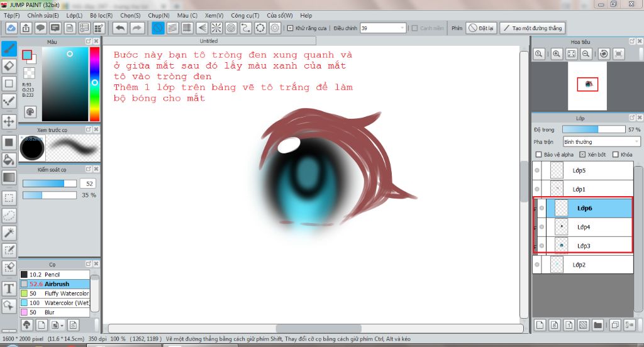Click the brush size slider showing 52

(x=50, y=184)
